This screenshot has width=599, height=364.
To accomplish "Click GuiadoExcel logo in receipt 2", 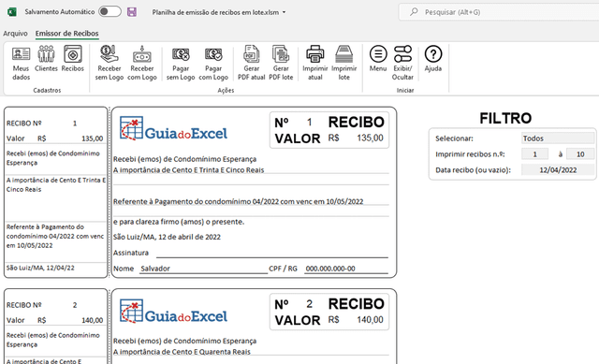I will (x=173, y=311).
